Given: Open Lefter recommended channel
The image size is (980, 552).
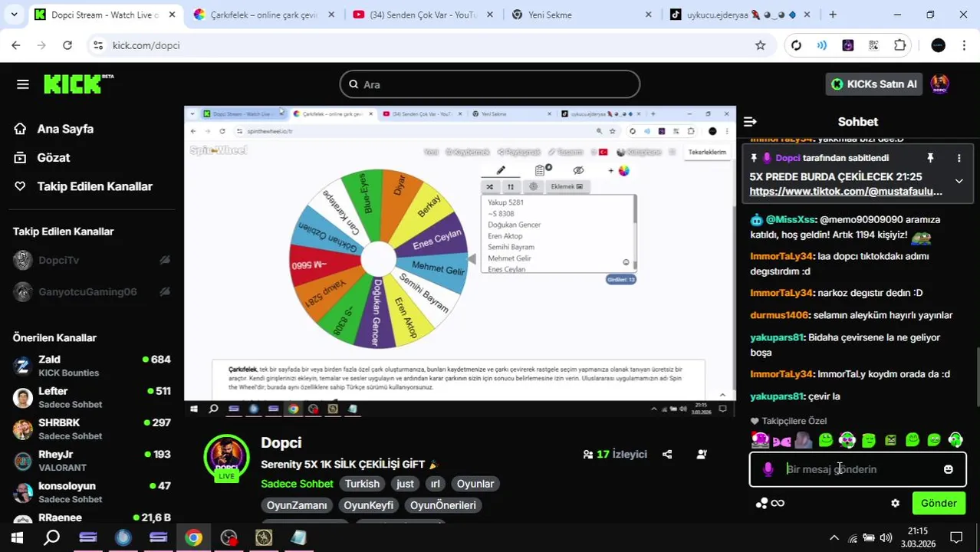Looking at the screenshot, I should click(91, 397).
